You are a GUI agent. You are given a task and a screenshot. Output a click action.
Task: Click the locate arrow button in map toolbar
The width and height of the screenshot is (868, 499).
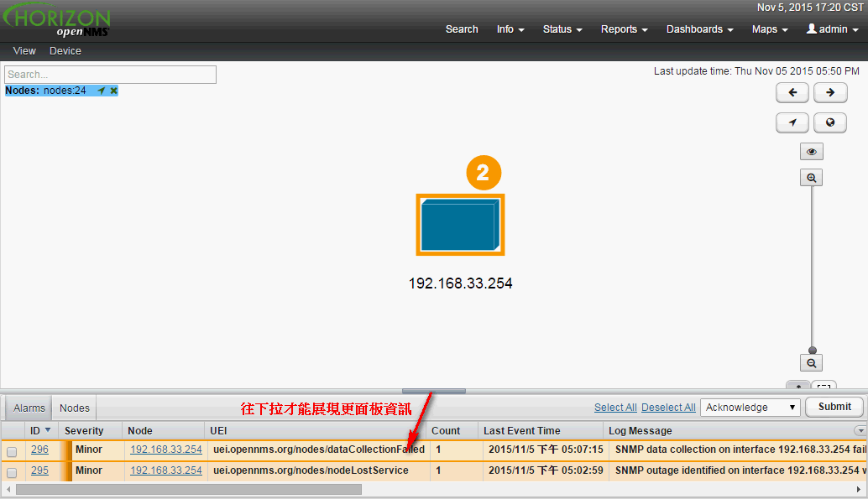(x=792, y=122)
